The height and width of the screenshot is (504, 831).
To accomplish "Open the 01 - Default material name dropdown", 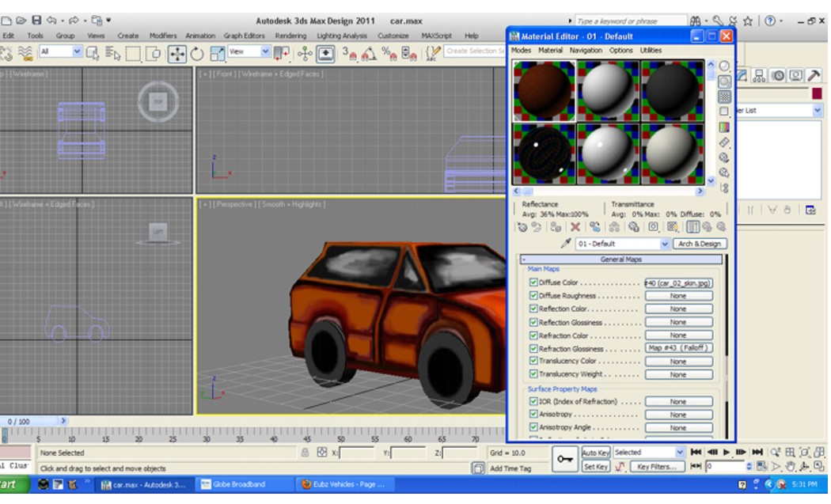I will point(664,244).
